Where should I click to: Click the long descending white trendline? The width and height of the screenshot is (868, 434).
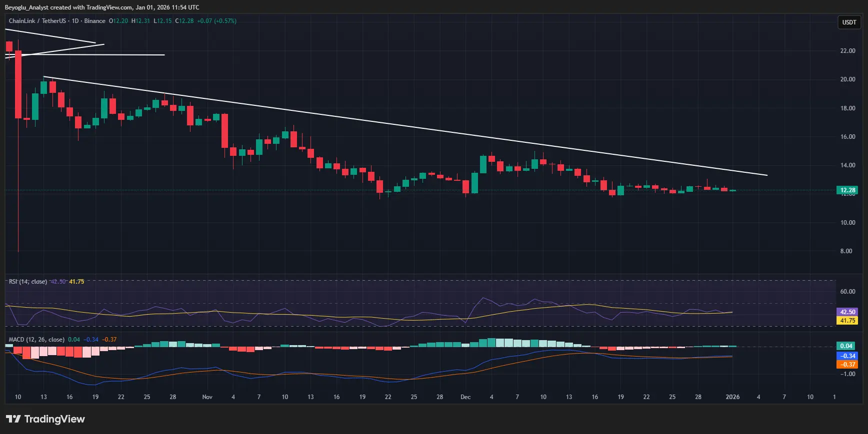[x=405, y=126]
